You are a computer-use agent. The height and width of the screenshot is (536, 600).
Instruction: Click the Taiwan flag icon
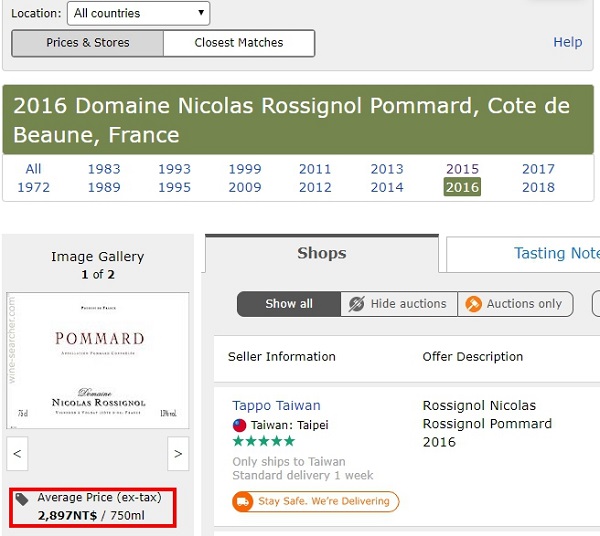point(240,425)
